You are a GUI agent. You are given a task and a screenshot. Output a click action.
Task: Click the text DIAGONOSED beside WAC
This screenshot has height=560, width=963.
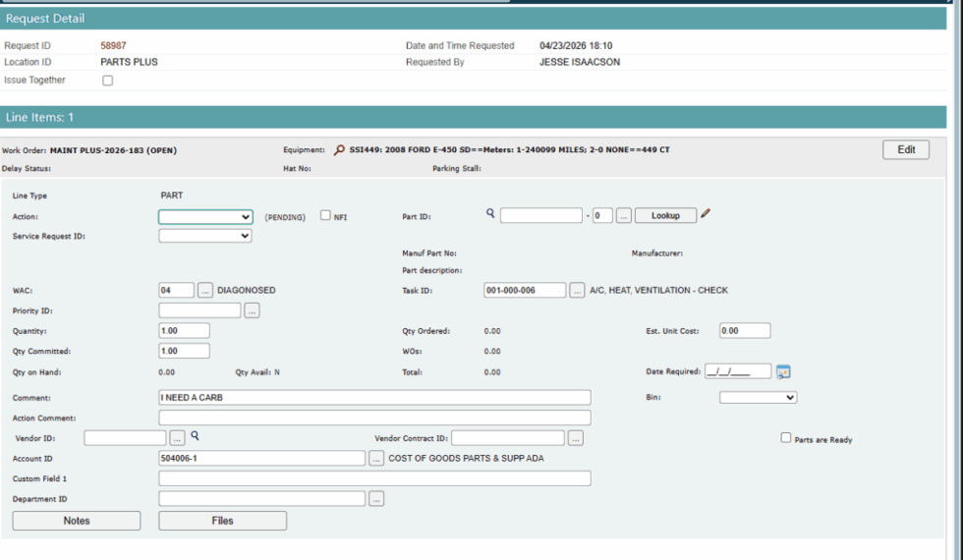tap(247, 291)
